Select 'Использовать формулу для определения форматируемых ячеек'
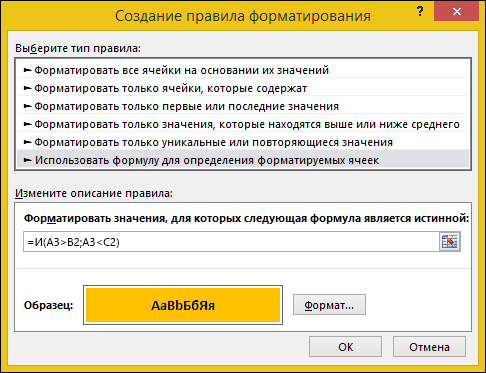 [243, 160]
